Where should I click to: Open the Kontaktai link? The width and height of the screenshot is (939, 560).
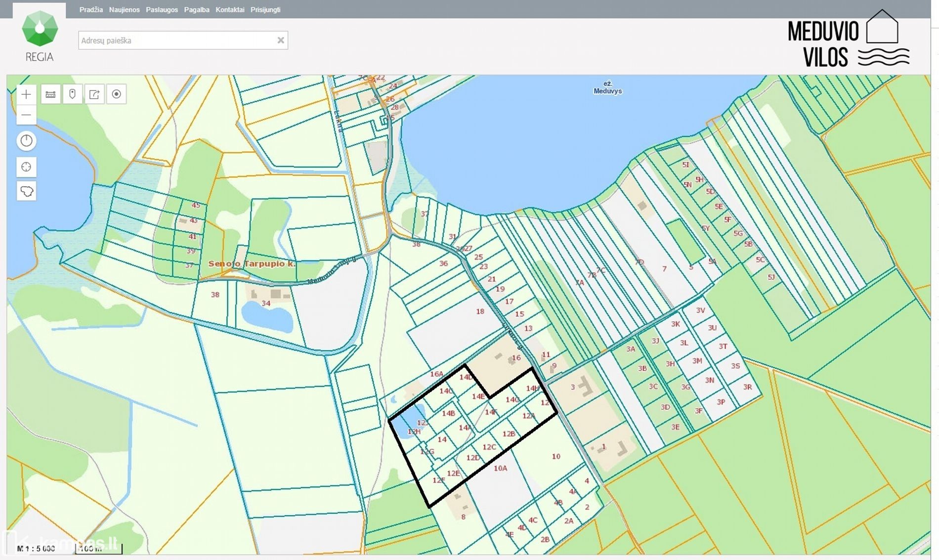click(x=230, y=10)
